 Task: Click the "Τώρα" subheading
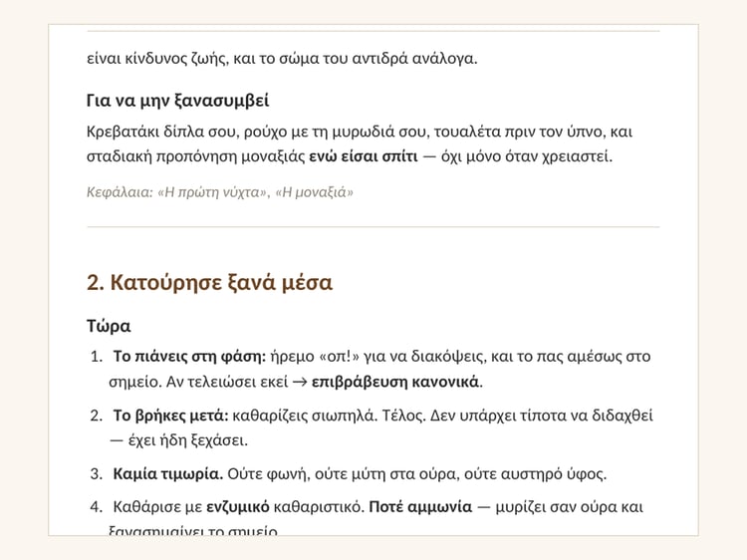(x=109, y=326)
